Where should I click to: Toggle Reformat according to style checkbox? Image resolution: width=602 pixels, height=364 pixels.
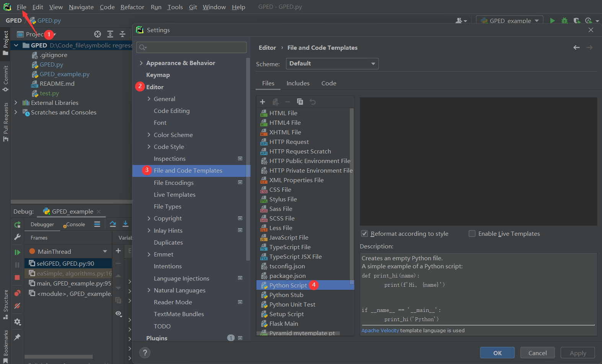click(365, 233)
